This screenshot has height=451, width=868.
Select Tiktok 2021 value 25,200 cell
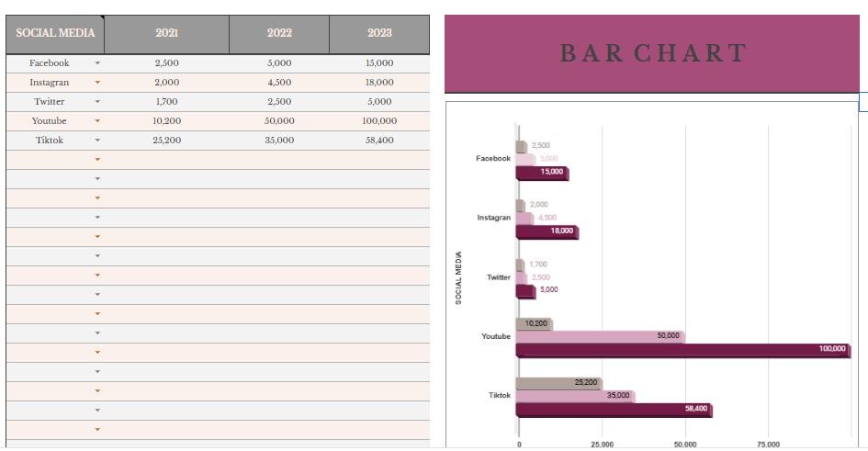(x=166, y=141)
